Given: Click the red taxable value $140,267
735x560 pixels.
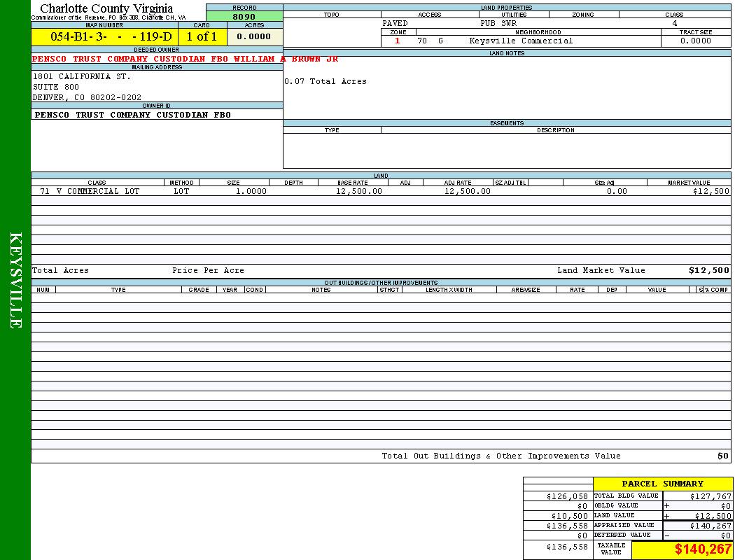Looking at the screenshot, I should pos(703,549).
